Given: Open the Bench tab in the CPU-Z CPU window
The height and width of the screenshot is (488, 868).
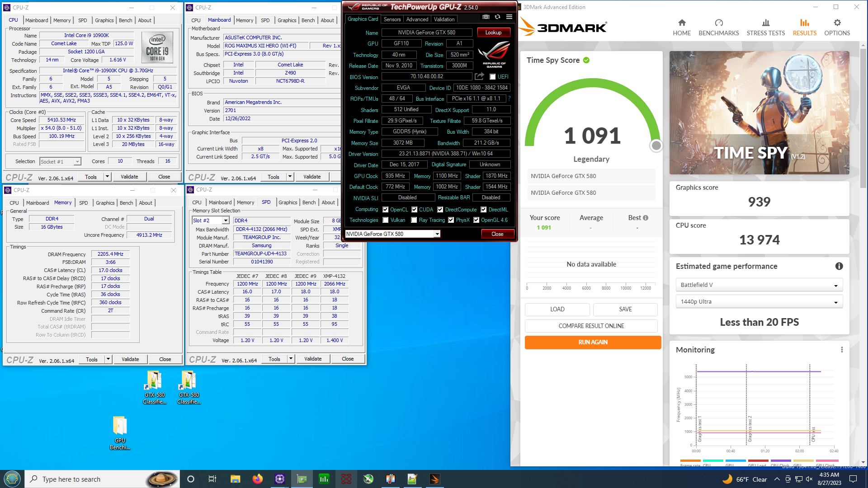Looking at the screenshot, I should pyautogui.click(x=126, y=20).
